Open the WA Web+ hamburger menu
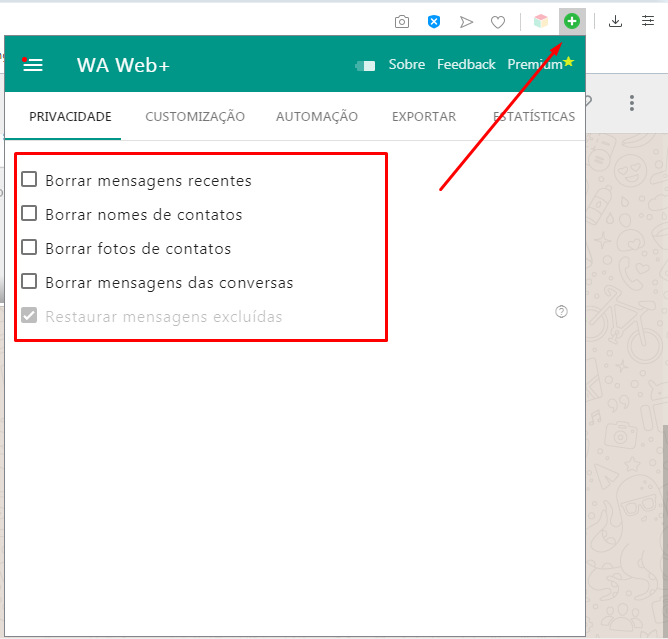 [33, 65]
